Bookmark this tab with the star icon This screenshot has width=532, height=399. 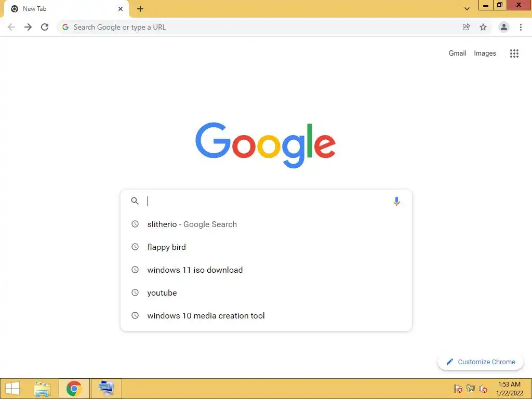tap(483, 27)
